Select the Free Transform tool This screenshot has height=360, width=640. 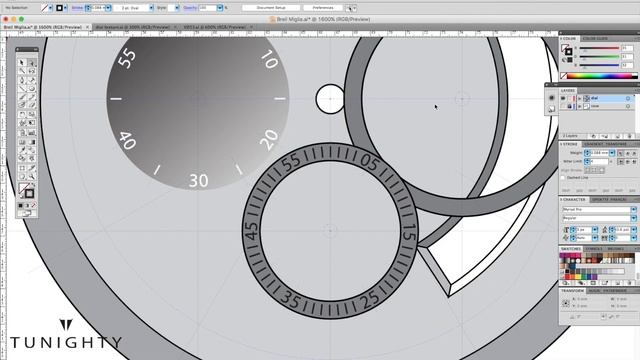[31, 123]
